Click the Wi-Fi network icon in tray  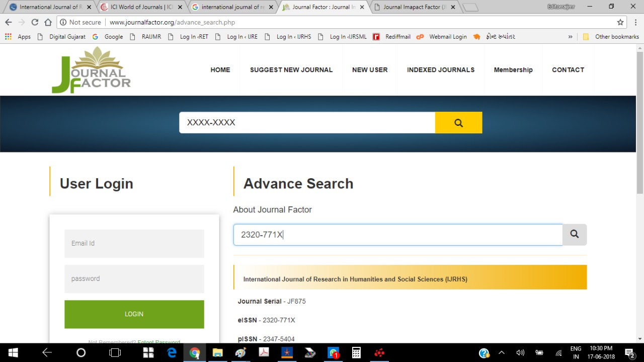point(558,353)
